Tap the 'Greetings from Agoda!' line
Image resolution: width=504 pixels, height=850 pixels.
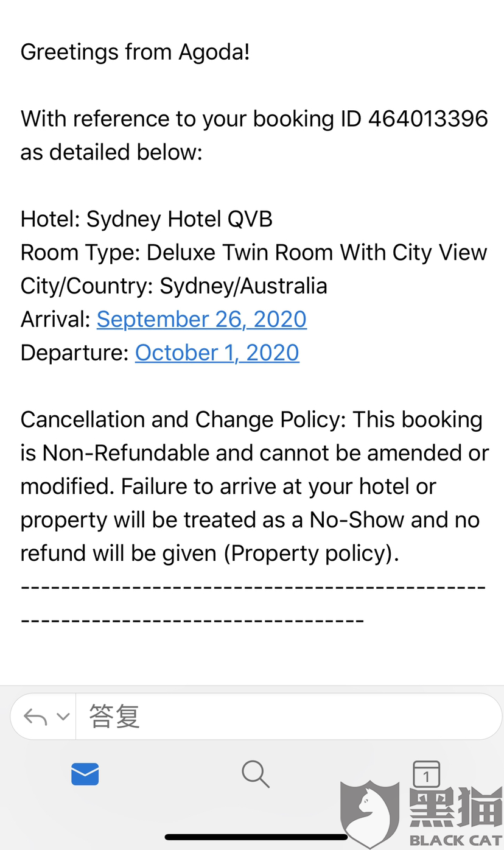click(135, 52)
